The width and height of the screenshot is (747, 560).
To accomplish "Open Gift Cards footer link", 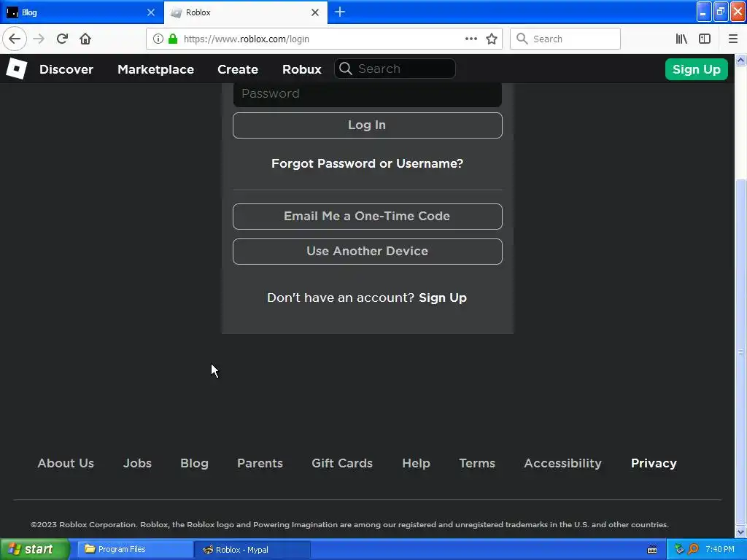I will [342, 463].
